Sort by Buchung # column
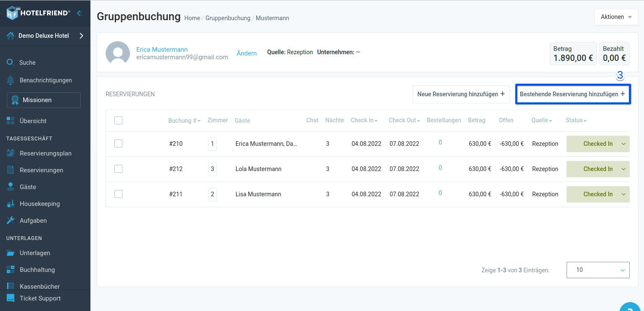This screenshot has width=644, height=311. tap(184, 121)
